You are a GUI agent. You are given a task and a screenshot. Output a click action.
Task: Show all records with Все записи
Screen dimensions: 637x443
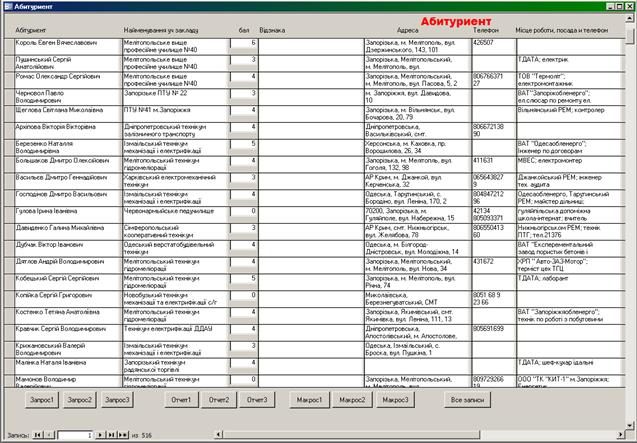[x=467, y=400]
